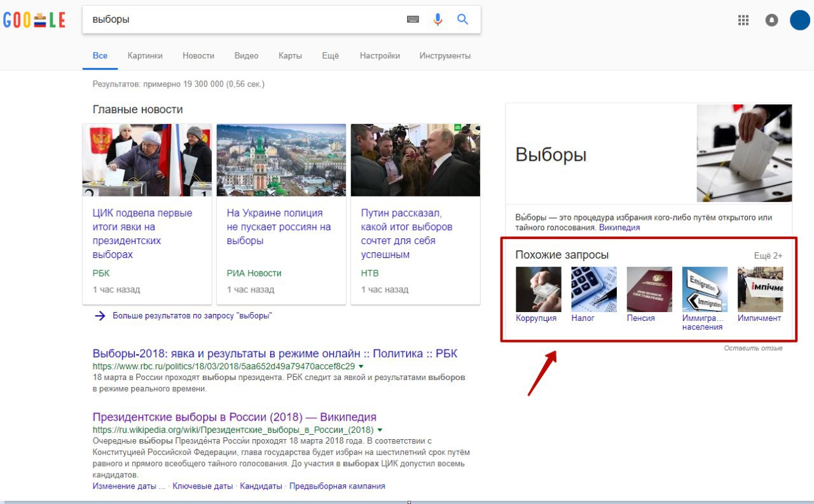The image size is (814, 504).
Task: Open the 'Инструменты' search tools
Action: [445, 56]
